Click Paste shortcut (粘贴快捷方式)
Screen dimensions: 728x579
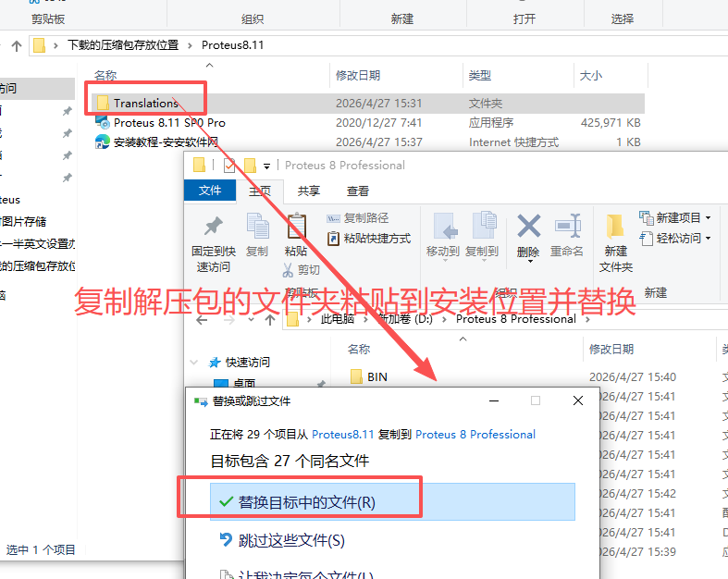click(x=369, y=239)
